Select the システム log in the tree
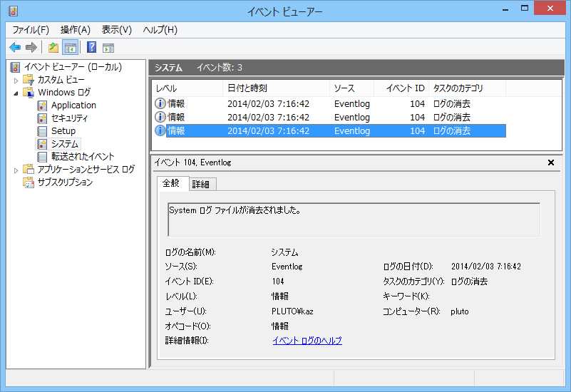Image resolution: width=571 pixels, height=392 pixels. click(x=64, y=144)
